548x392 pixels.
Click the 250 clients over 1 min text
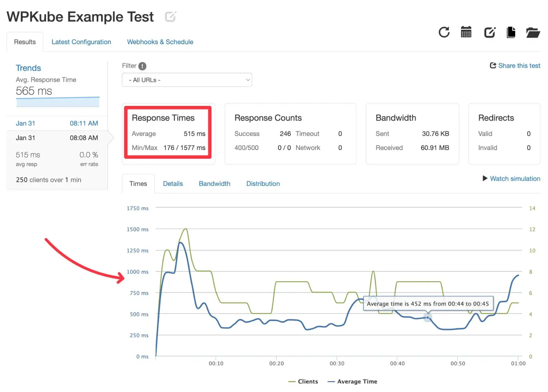49,180
